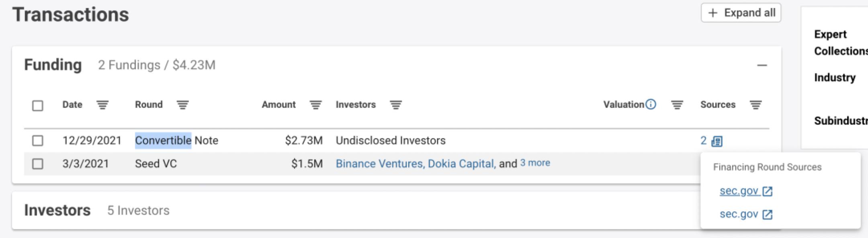Screen dimensions: 868x238
Task: Open the Amount column filter icon
Action: (x=315, y=105)
